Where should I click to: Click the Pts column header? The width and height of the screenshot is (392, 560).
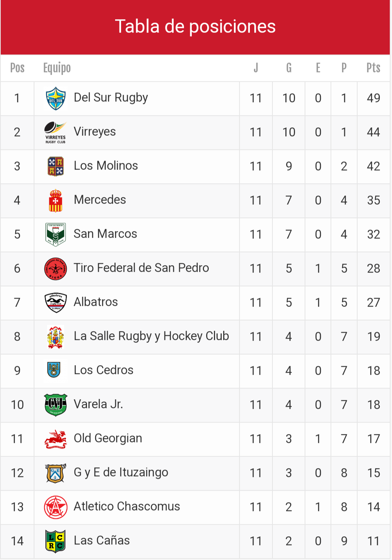tap(373, 68)
